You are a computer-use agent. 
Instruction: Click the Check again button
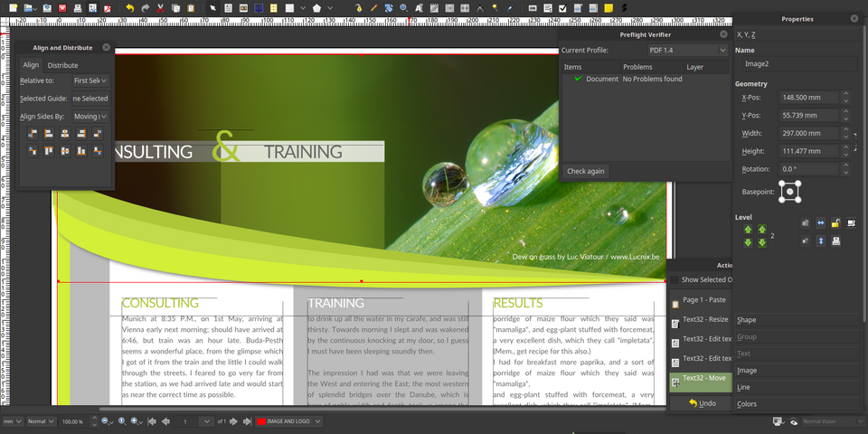pos(586,171)
